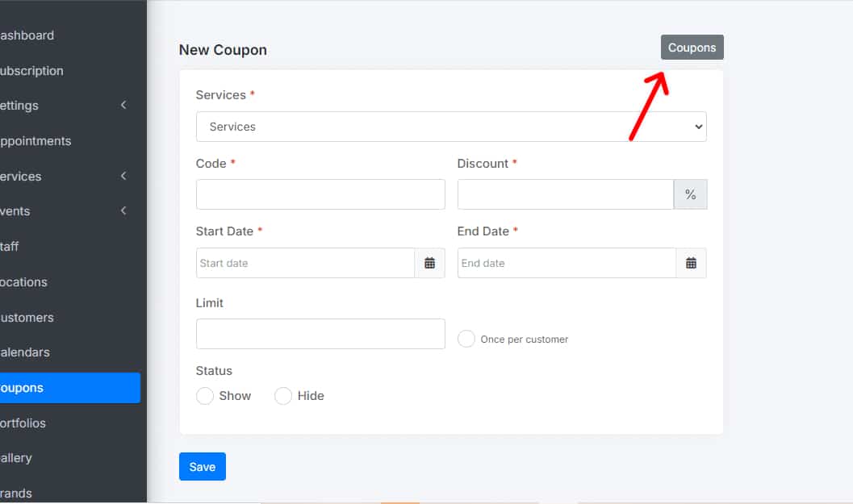
Task: Open the Services dropdown
Action: 451,127
